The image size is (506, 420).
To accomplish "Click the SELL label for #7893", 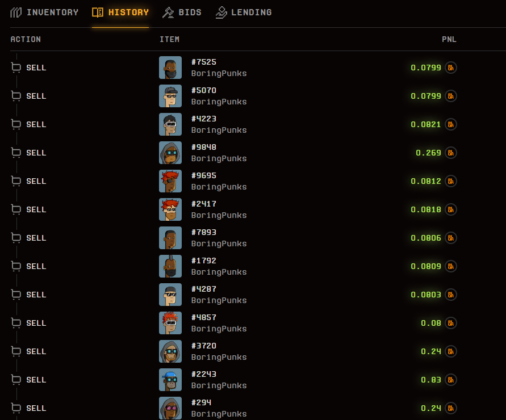I will [36, 238].
